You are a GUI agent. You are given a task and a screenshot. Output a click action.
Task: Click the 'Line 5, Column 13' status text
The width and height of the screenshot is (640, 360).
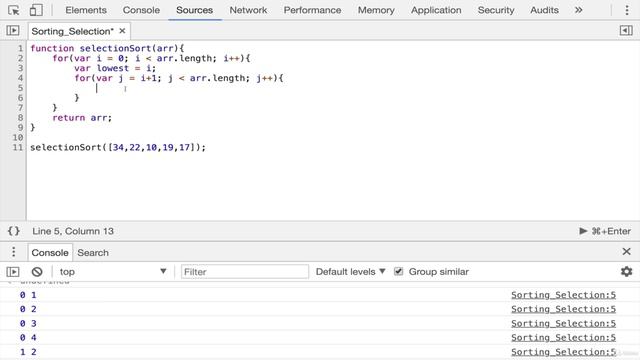pyautogui.click(x=73, y=231)
